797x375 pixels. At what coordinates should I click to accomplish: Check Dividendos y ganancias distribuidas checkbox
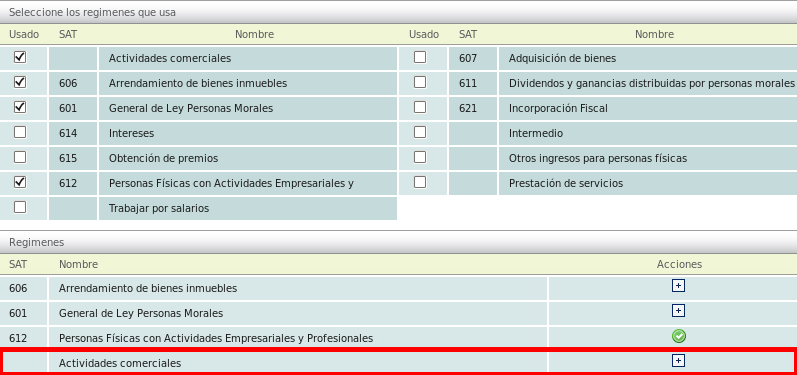tap(420, 82)
